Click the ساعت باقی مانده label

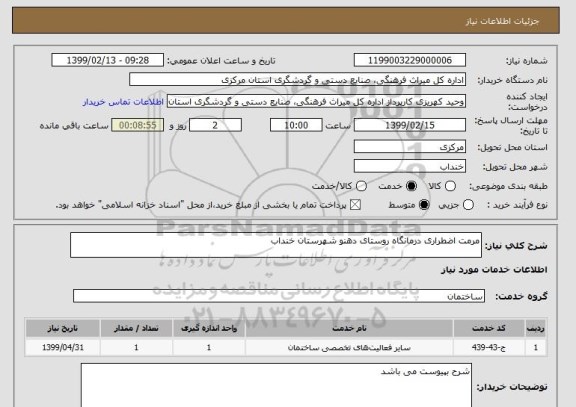point(74,126)
